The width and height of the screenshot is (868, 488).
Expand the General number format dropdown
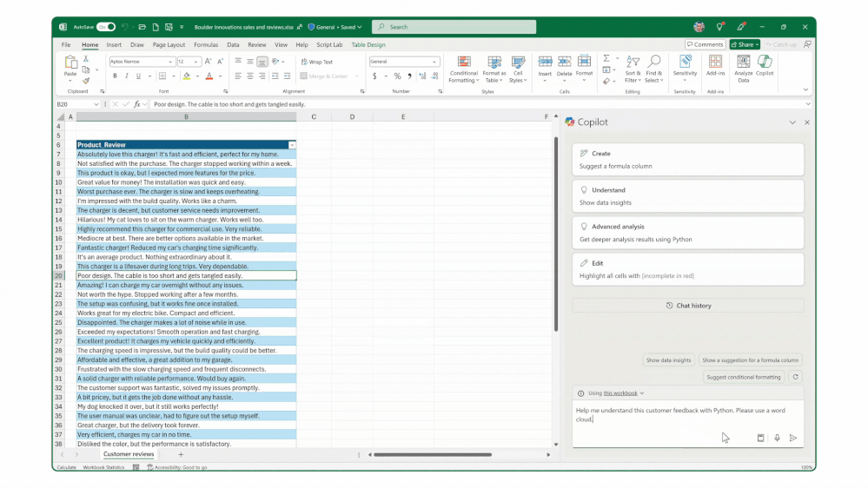(x=435, y=63)
